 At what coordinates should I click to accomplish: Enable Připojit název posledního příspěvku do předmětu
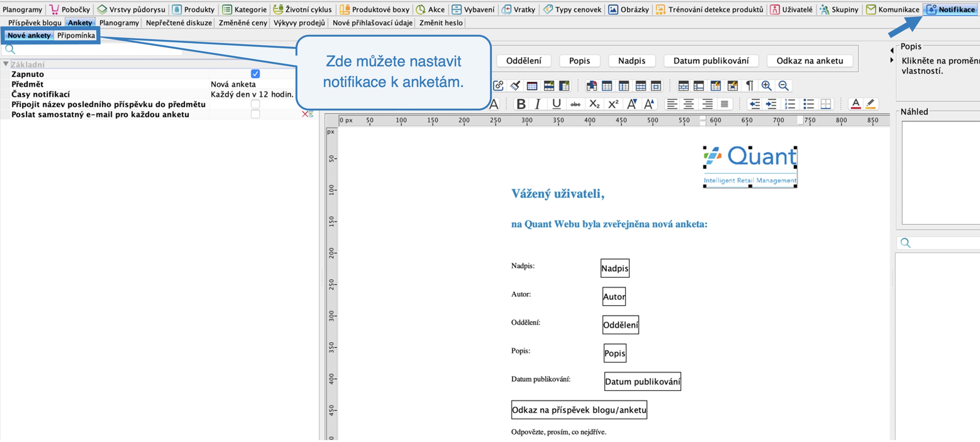click(255, 104)
